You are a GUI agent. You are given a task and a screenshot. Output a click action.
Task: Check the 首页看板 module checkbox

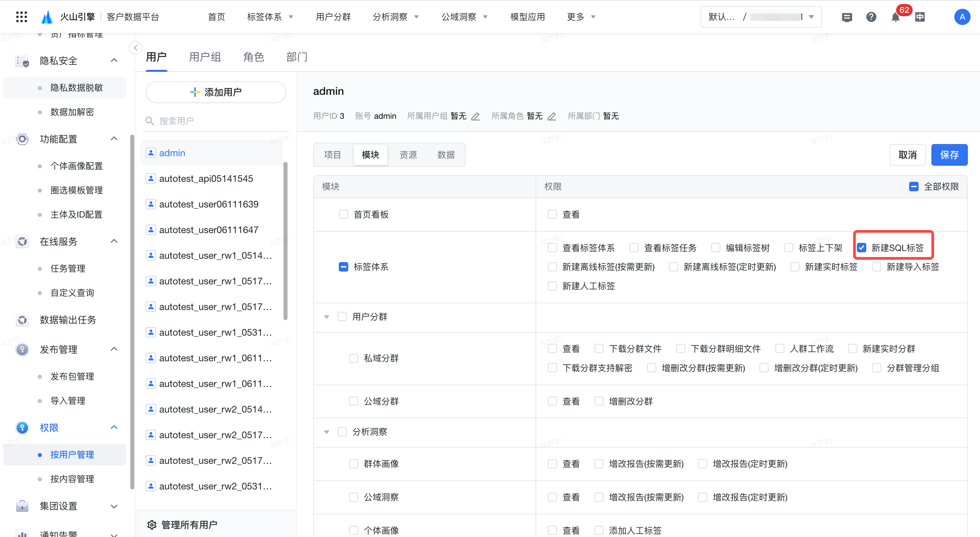point(344,215)
